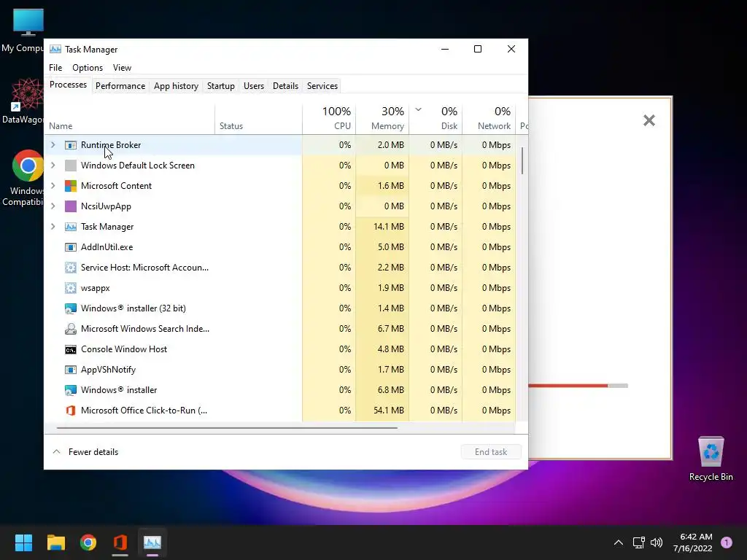The height and width of the screenshot is (560, 747).
Task: Click the Microsoft Office Click-to-Run icon
Action: pyautogui.click(x=71, y=411)
